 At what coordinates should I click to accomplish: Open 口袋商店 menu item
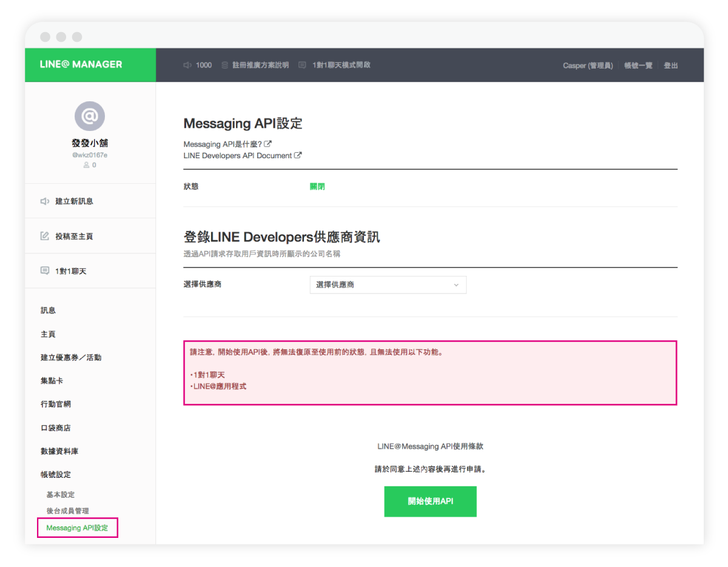point(56,428)
